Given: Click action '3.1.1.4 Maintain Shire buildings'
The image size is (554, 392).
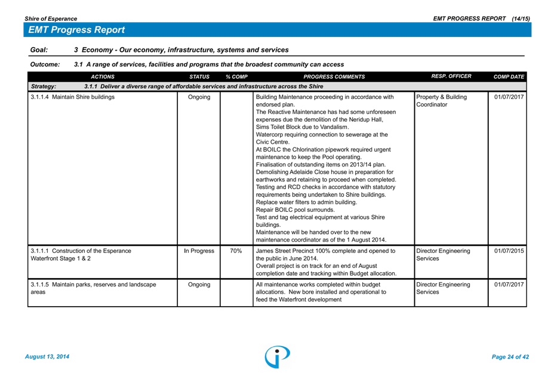Looking at the screenshot, I should (x=72, y=97).
